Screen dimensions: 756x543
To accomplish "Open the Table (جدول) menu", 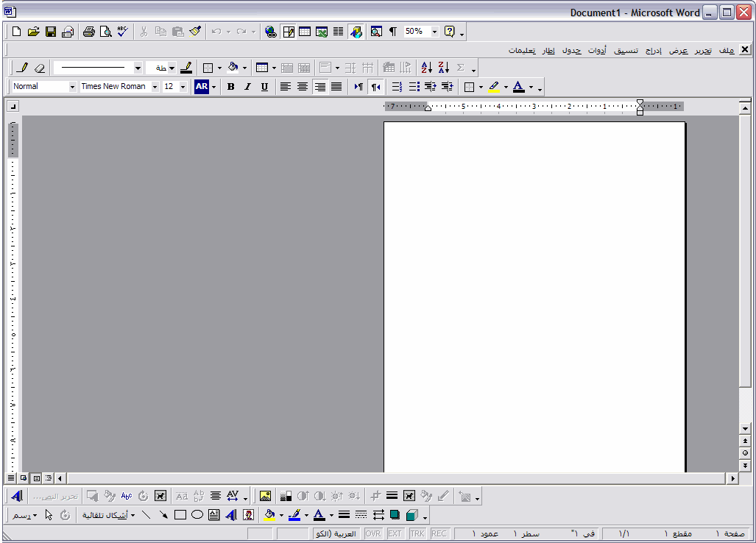I will (x=572, y=50).
